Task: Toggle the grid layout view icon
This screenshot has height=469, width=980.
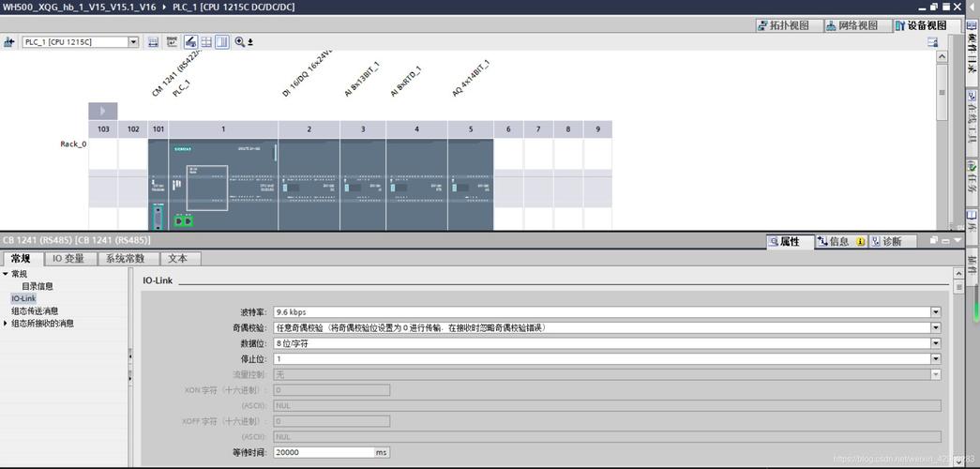Action: 206,42
